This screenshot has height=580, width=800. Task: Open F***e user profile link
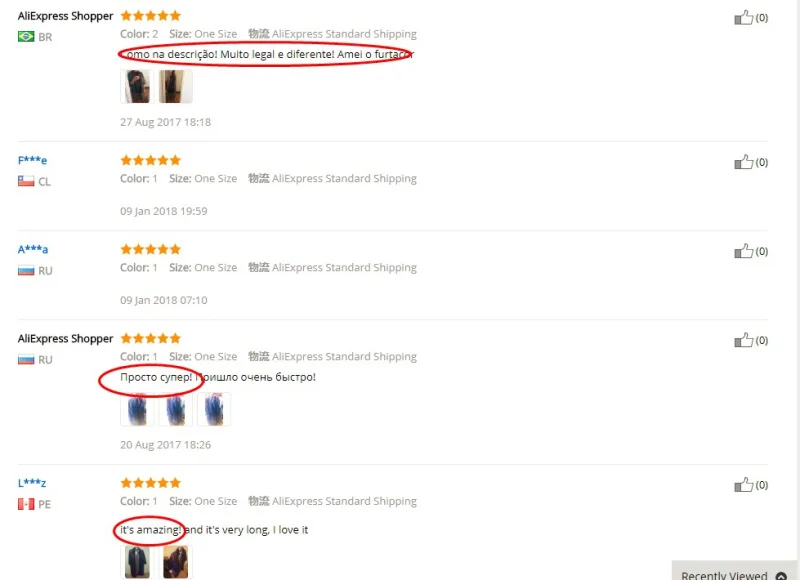(32, 160)
